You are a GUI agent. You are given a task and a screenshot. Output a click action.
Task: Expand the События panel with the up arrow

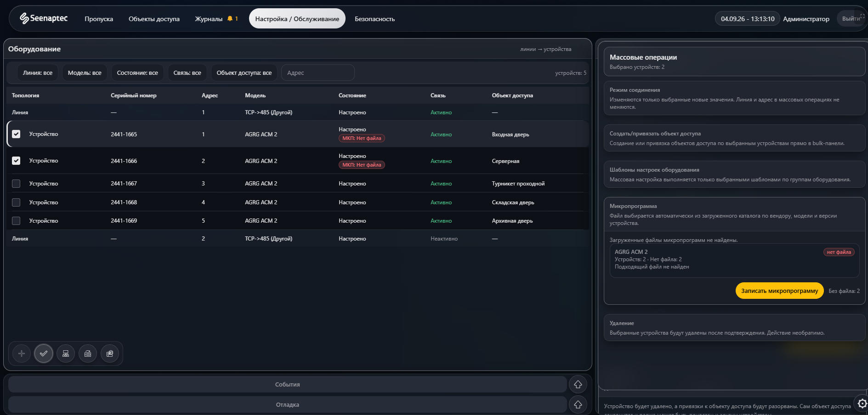point(578,384)
